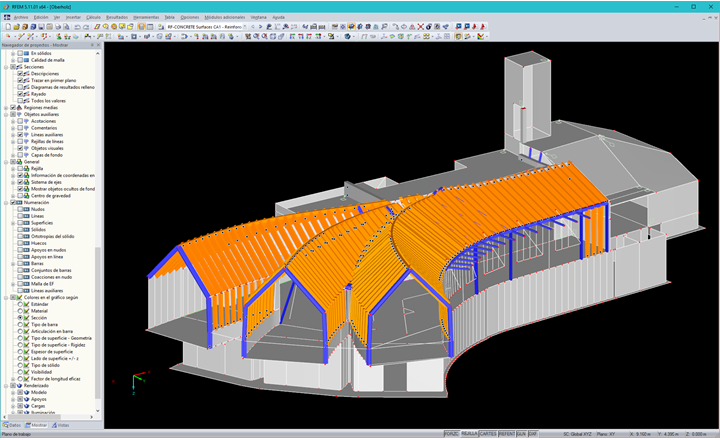Uncheck the Rayado checkbox
The image size is (720, 440).
point(20,94)
